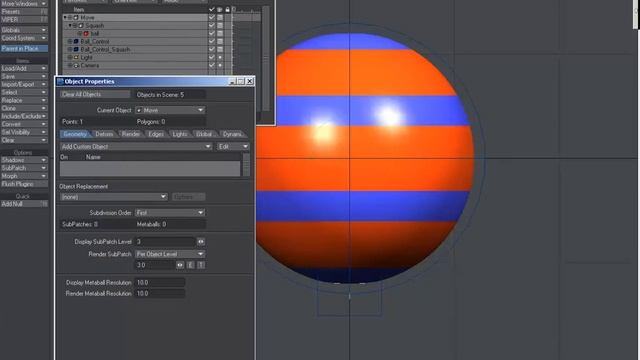Image resolution: width=640 pixels, height=360 pixels.
Task: Collapse the Move hierarchy
Action: (65, 18)
